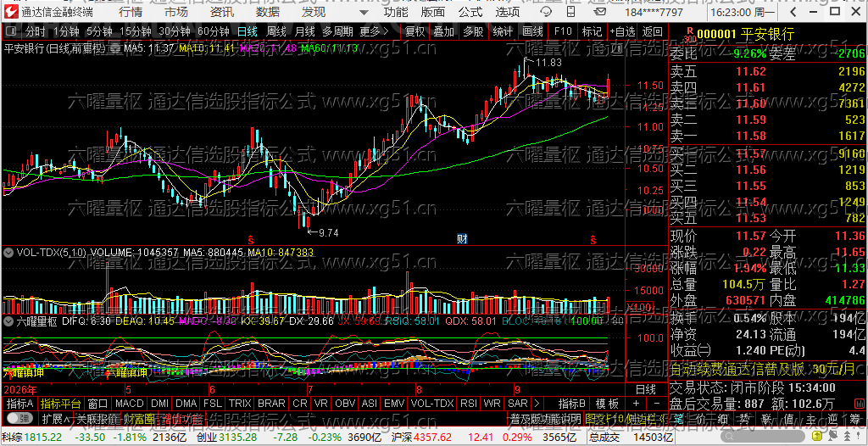
Task: Open the 选项 menu
Action: pos(508,12)
